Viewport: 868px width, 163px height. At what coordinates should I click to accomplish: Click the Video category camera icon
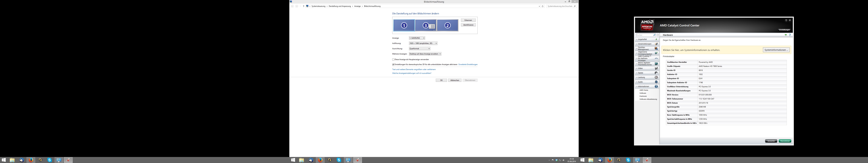pos(656,69)
